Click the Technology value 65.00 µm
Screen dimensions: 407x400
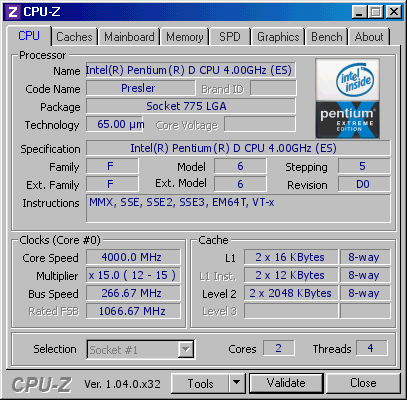tap(114, 124)
